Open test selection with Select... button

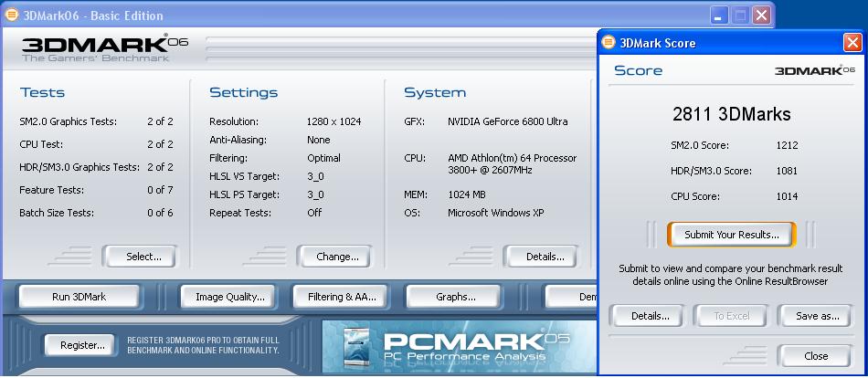tap(140, 257)
